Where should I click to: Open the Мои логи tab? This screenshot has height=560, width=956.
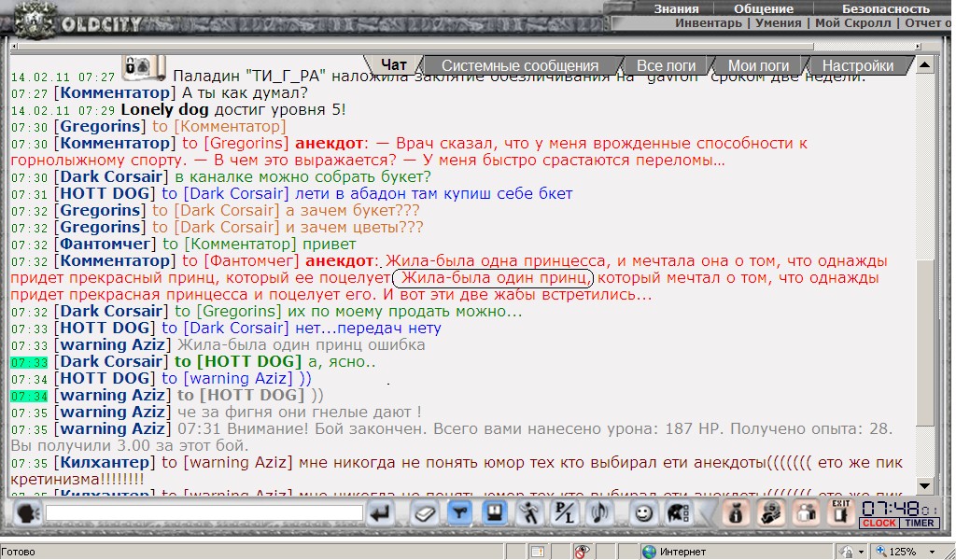pyautogui.click(x=758, y=66)
